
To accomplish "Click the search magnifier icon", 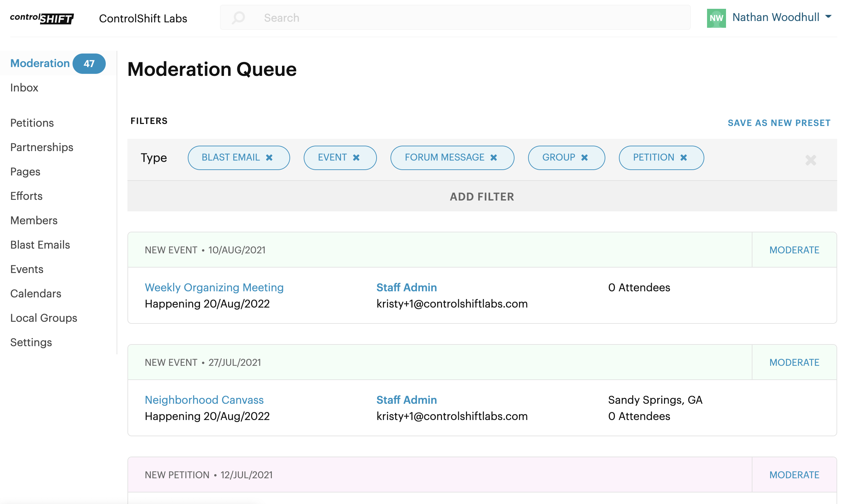I will [x=239, y=18].
